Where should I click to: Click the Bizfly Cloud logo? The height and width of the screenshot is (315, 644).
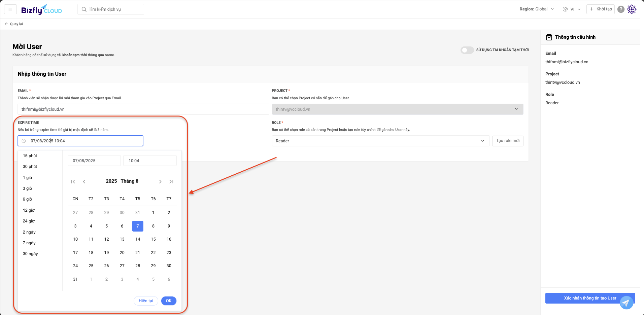coord(41,9)
